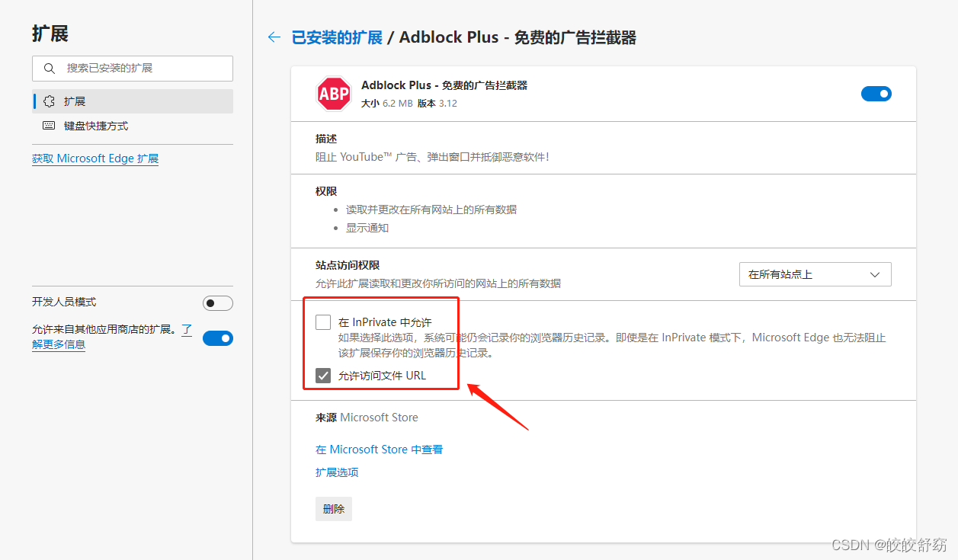
Task: Click the 站点访问权限 heading text
Action: [348, 265]
